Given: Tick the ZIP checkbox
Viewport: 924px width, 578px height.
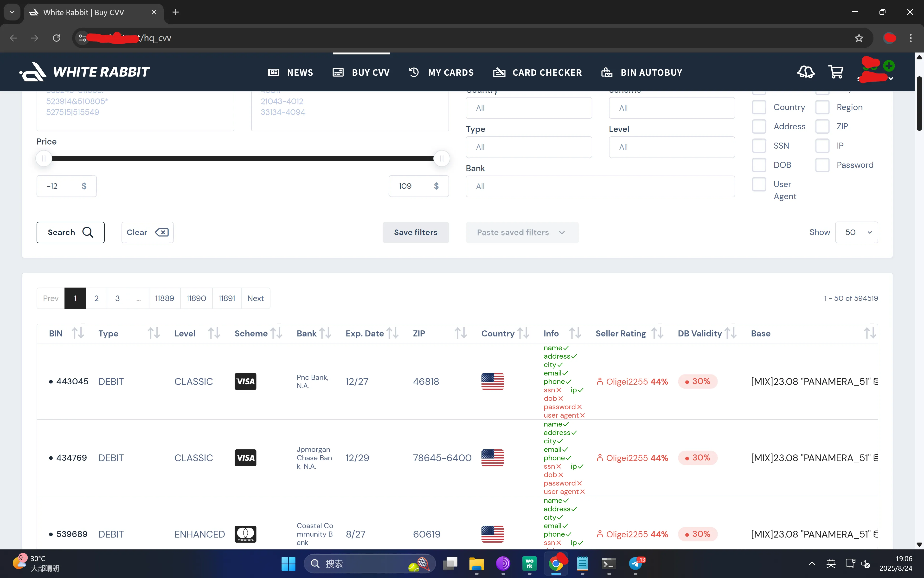Looking at the screenshot, I should pos(822,126).
